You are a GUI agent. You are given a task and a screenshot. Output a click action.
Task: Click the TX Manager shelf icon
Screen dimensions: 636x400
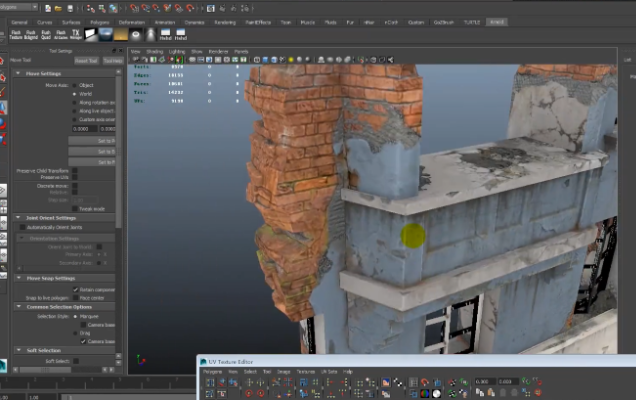click(77, 34)
